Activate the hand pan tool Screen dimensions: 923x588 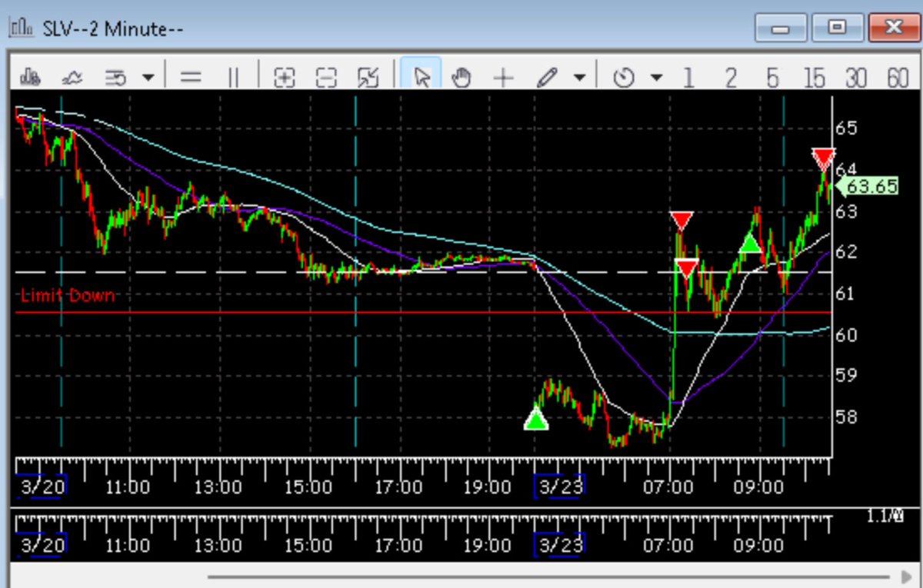(x=461, y=77)
